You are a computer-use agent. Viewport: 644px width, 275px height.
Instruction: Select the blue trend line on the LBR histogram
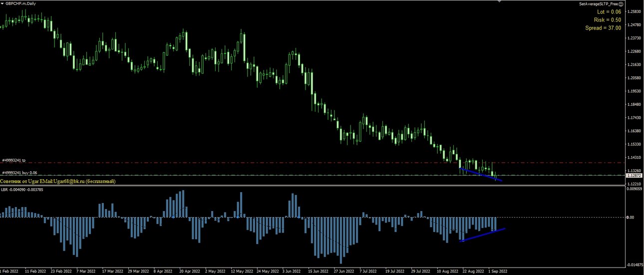[x=483, y=235]
